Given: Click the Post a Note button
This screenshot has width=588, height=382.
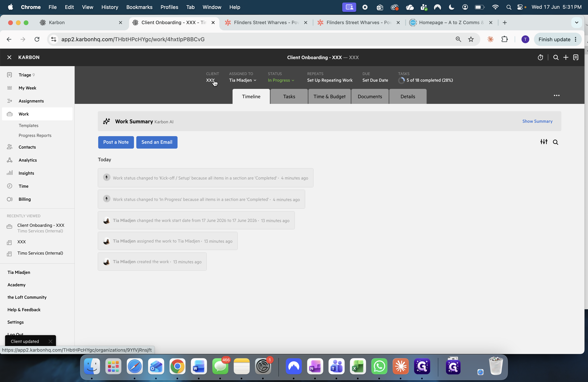Looking at the screenshot, I should pyautogui.click(x=116, y=142).
